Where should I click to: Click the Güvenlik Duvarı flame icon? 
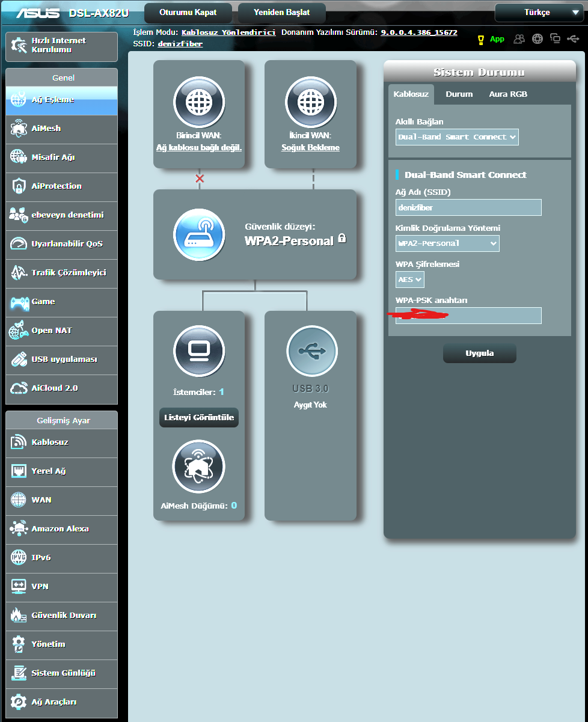[18, 616]
